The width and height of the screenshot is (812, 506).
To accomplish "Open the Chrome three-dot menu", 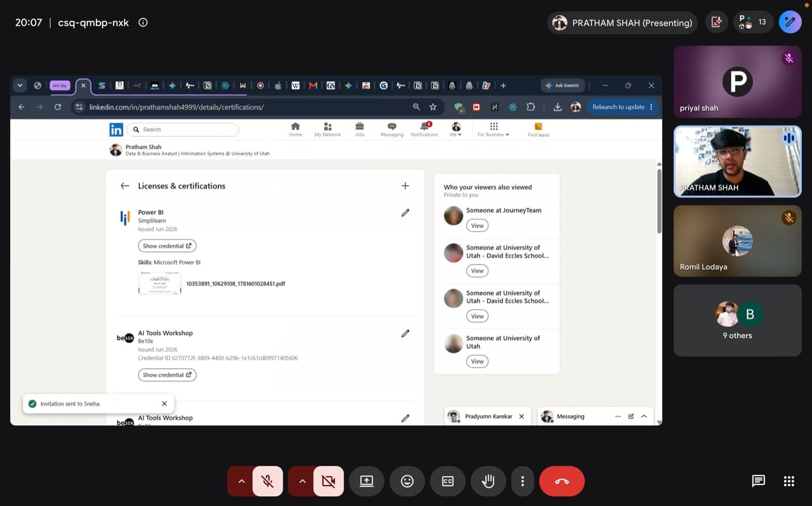I will pyautogui.click(x=651, y=107).
